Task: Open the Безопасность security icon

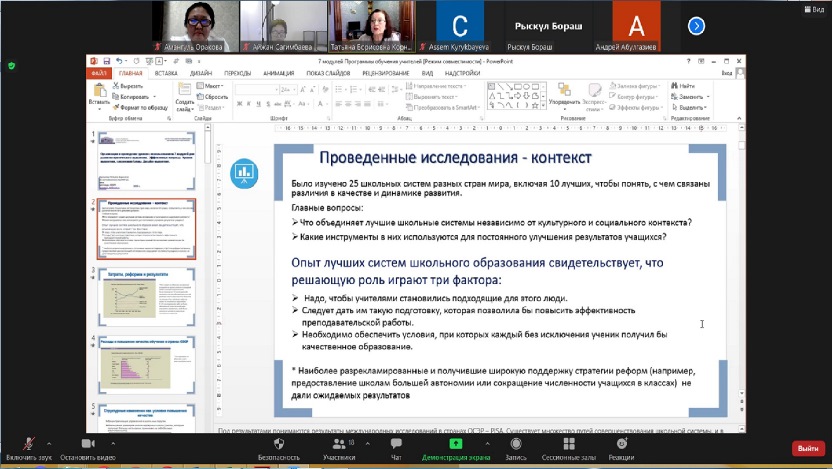Action: point(279,445)
